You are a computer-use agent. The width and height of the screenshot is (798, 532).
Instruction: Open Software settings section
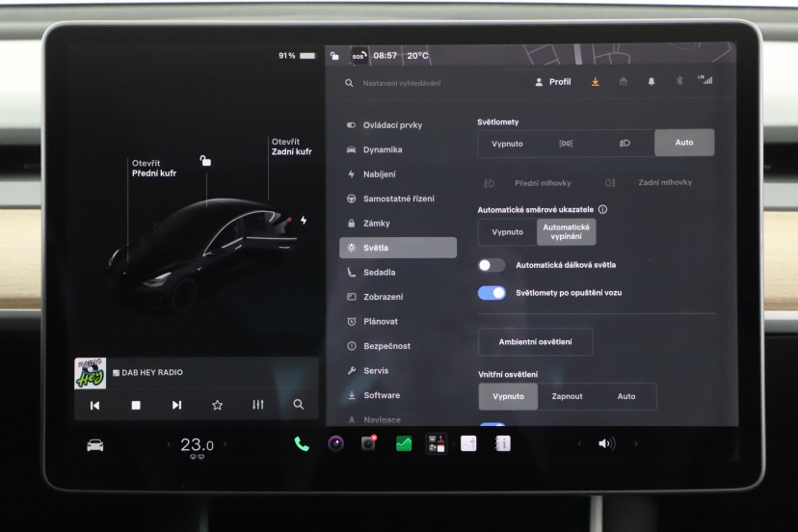398,395
